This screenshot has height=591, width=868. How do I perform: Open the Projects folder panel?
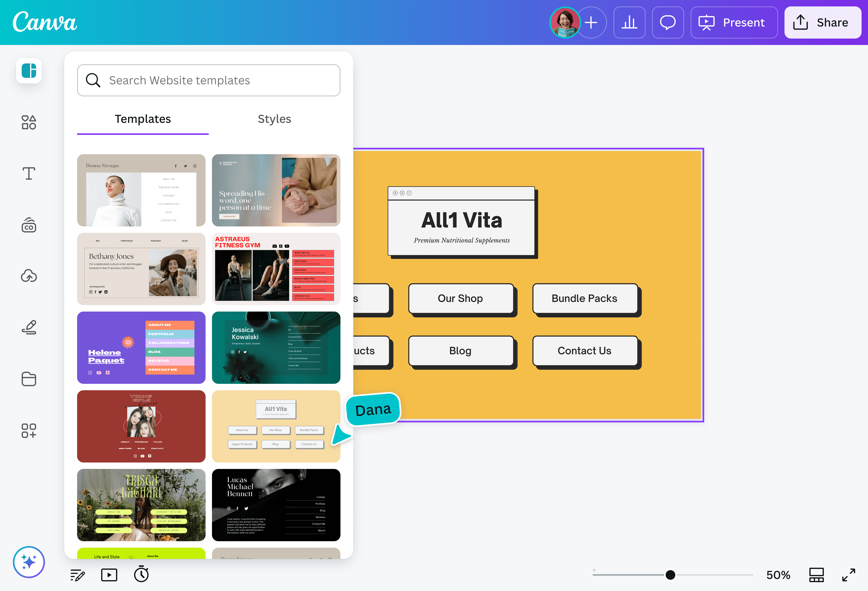tap(29, 379)
